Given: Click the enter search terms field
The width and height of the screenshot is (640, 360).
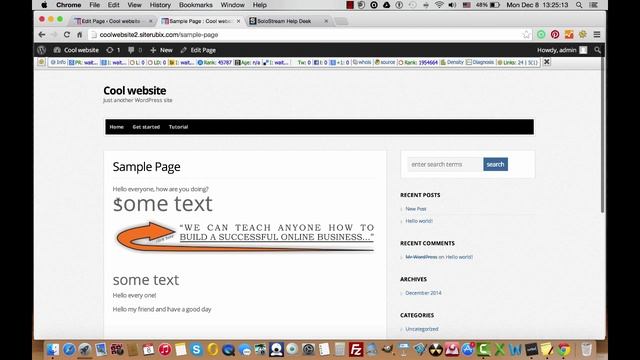Looking at the screenshot, I should [x=445, y=164].
